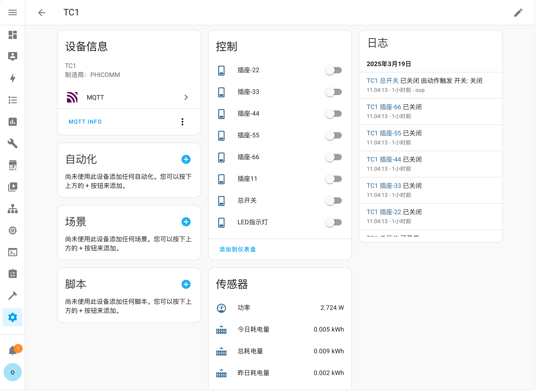The image size is (536, 392).
Task: Open the three-dot menu beside MQTT INFO
Action: coord(183,122)
